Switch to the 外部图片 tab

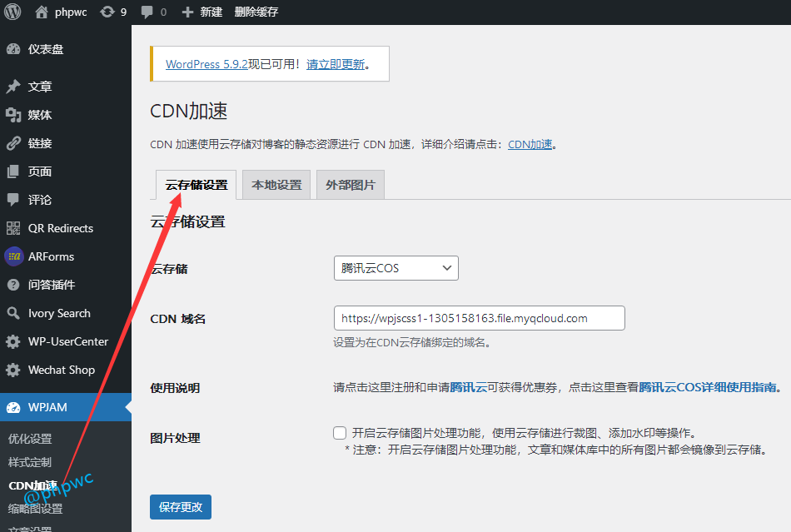(351, 185)
